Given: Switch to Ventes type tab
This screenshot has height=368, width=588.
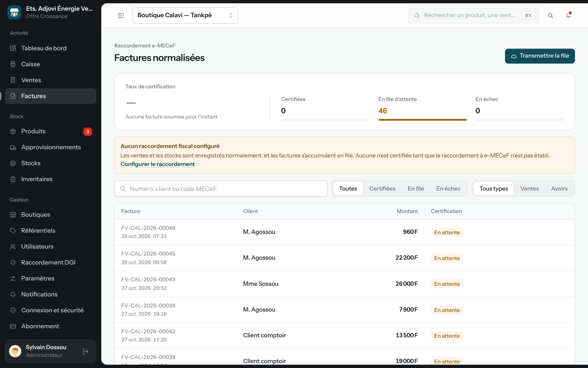Looking at the screenshot, I should click(529, 189).
